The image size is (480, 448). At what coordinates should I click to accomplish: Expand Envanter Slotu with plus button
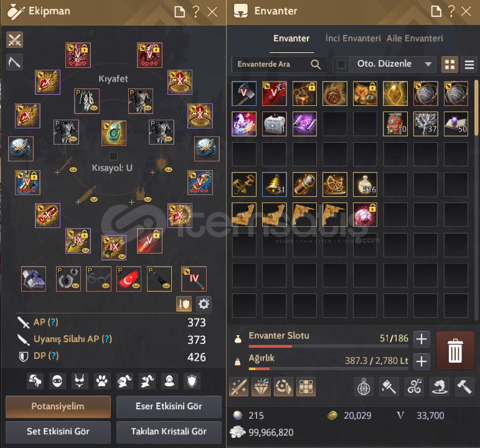(x=421, y=339)
